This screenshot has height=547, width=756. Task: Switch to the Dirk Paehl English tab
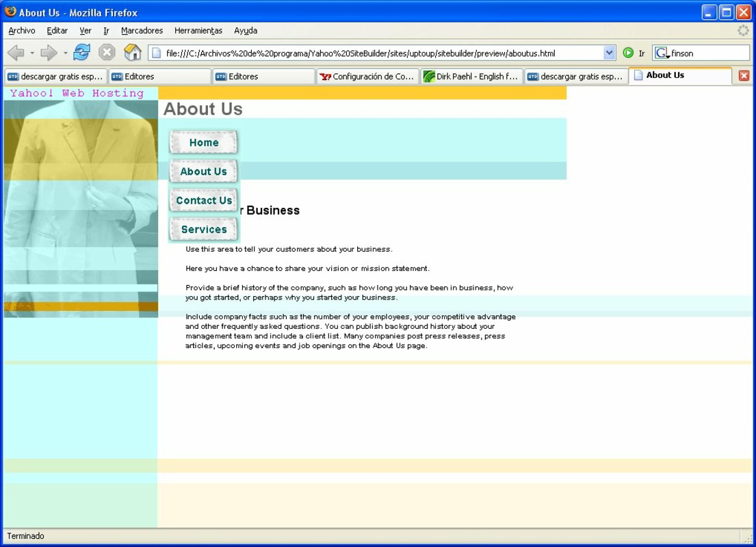point(471,76)
